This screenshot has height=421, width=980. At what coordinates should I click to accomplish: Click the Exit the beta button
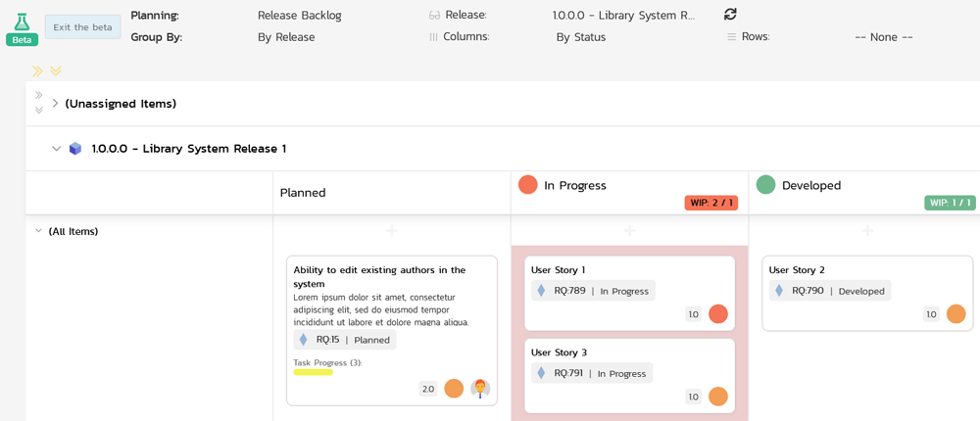pyautogui.click(x=82, y=27)
